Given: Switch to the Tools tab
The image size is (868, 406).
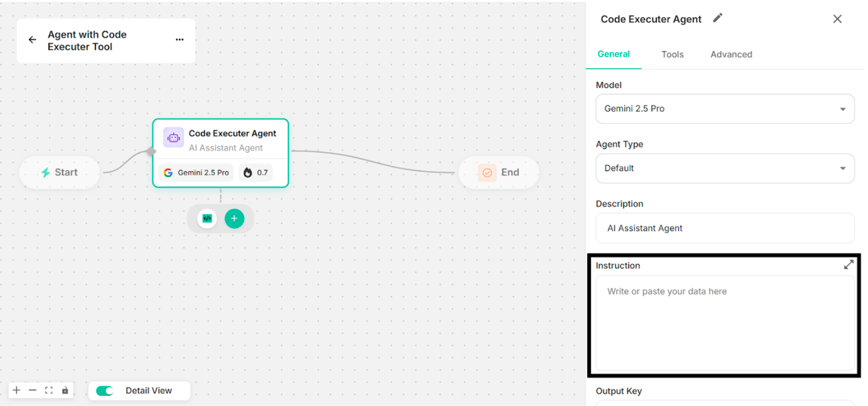Looking at the screenshot, I should click(x=672, y=54).
